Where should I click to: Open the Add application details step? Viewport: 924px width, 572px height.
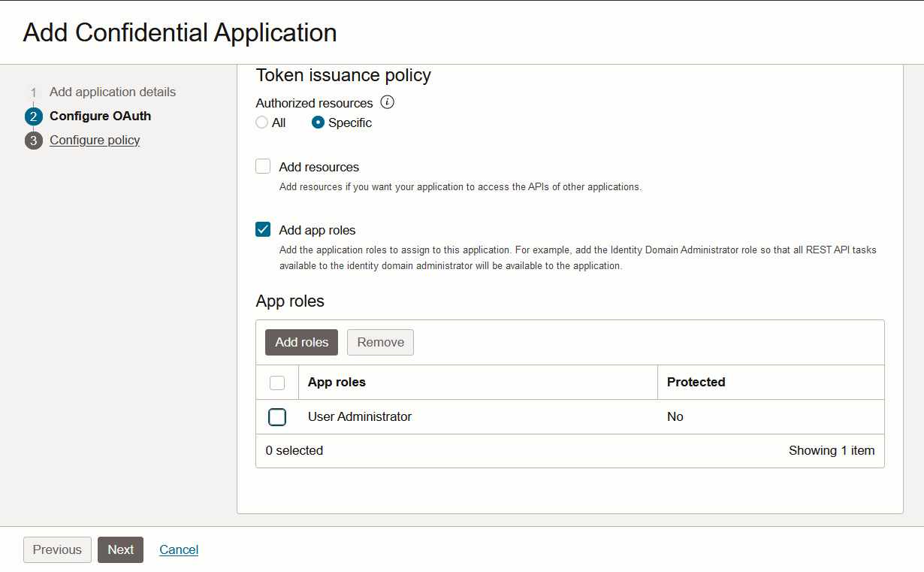coord(113,92)
